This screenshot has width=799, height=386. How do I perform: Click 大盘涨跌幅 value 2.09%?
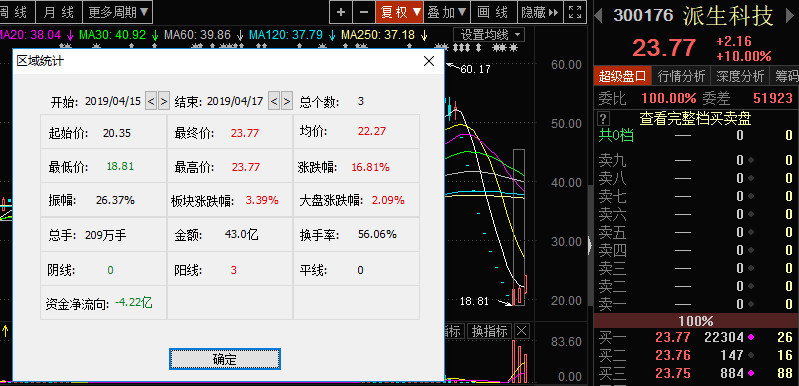click(388, 200)
